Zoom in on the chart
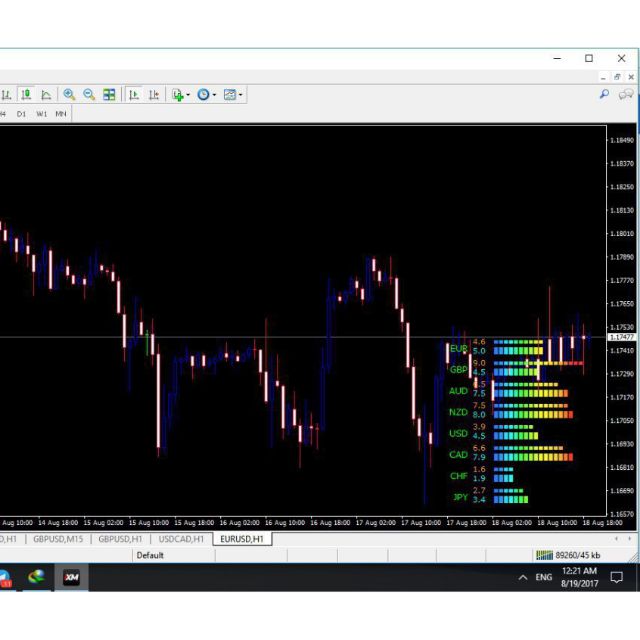Viewport: 640px width, 640px height. pos(69,95)
